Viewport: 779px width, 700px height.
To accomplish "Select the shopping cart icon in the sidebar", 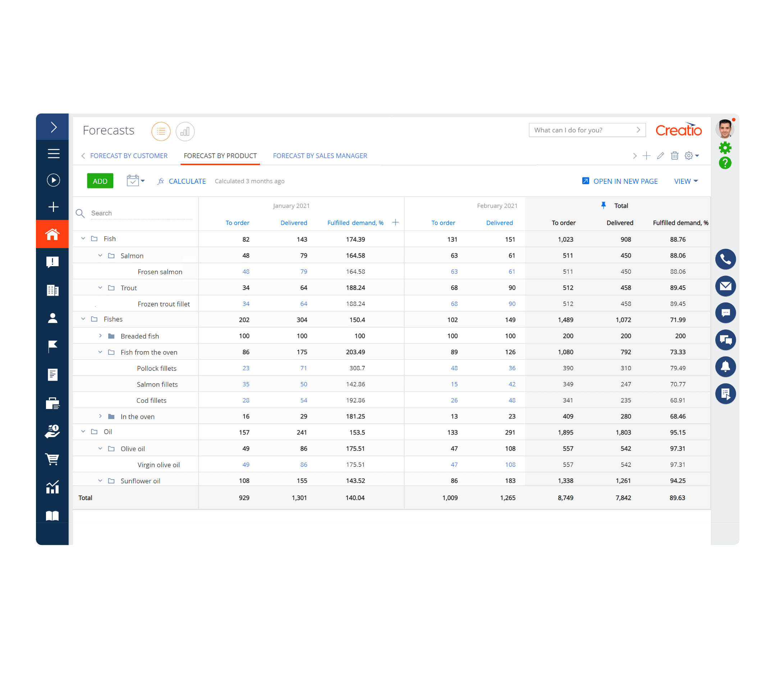I will [53, 459].
